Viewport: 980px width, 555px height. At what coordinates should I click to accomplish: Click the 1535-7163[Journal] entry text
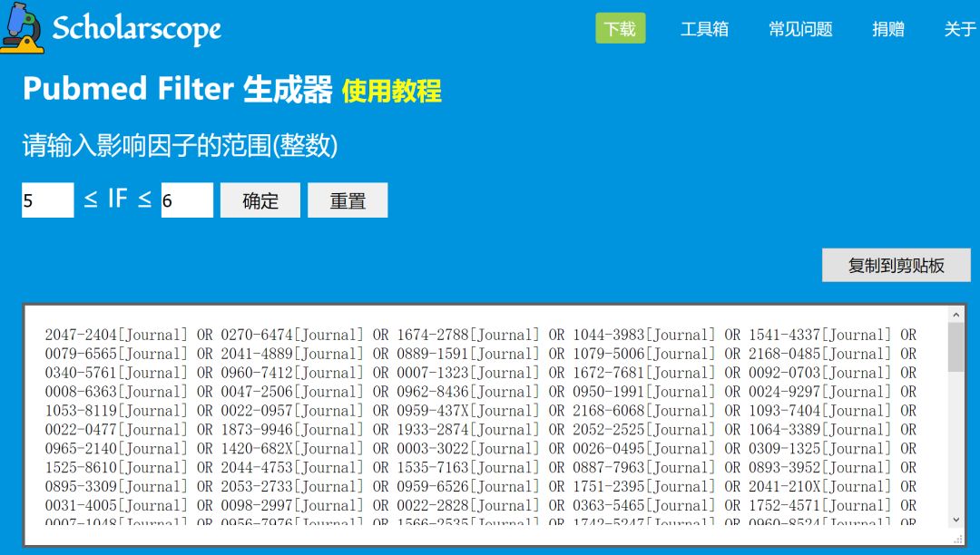[468, 467]
